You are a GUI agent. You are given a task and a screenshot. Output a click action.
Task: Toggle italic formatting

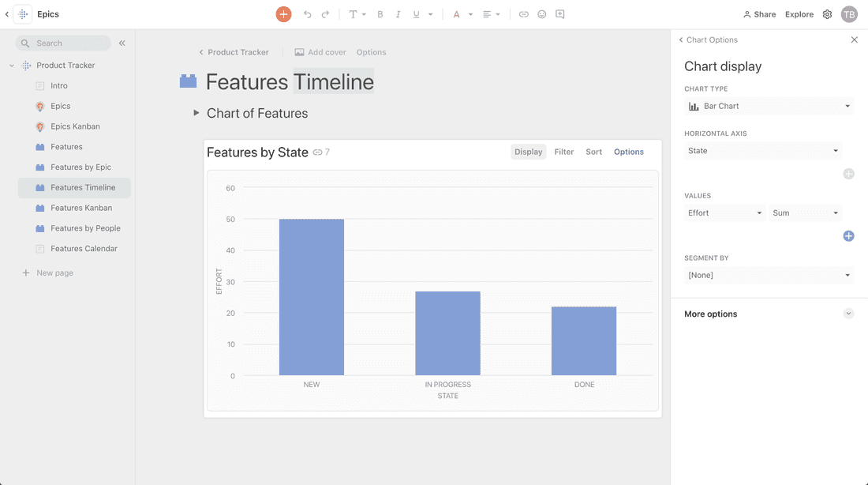pyautogui.click(x=398, y=14)
